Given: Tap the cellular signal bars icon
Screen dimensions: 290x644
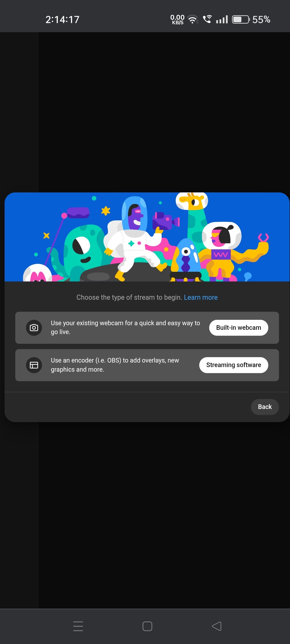Looking at the screenshot, I should (222, 19).
